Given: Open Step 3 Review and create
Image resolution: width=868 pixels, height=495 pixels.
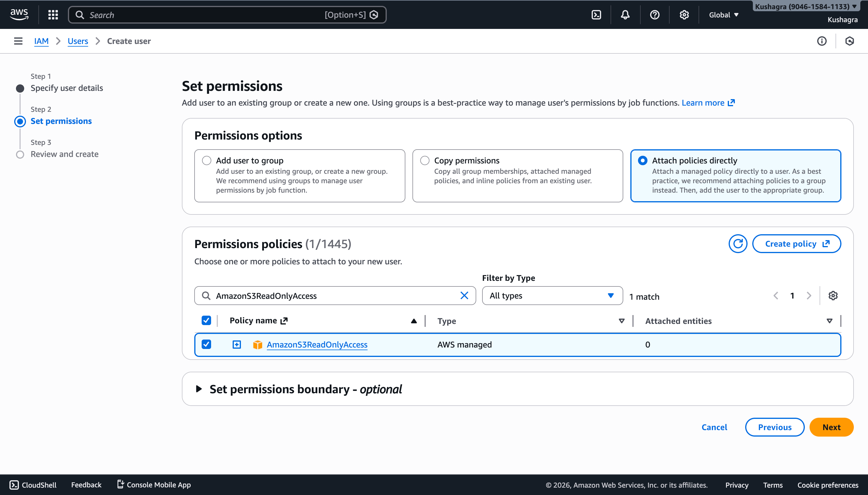Looking at the screenshot, I should pos(65,154).
